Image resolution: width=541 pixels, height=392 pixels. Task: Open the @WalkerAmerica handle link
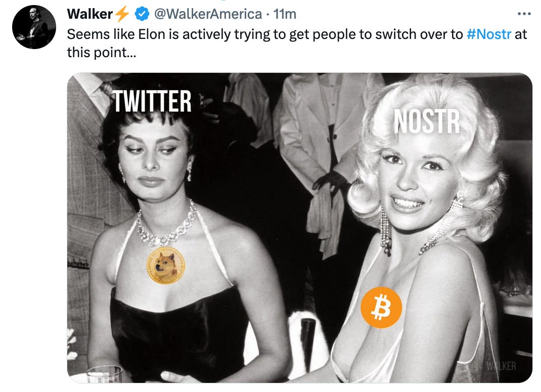[x=208, y=14]
